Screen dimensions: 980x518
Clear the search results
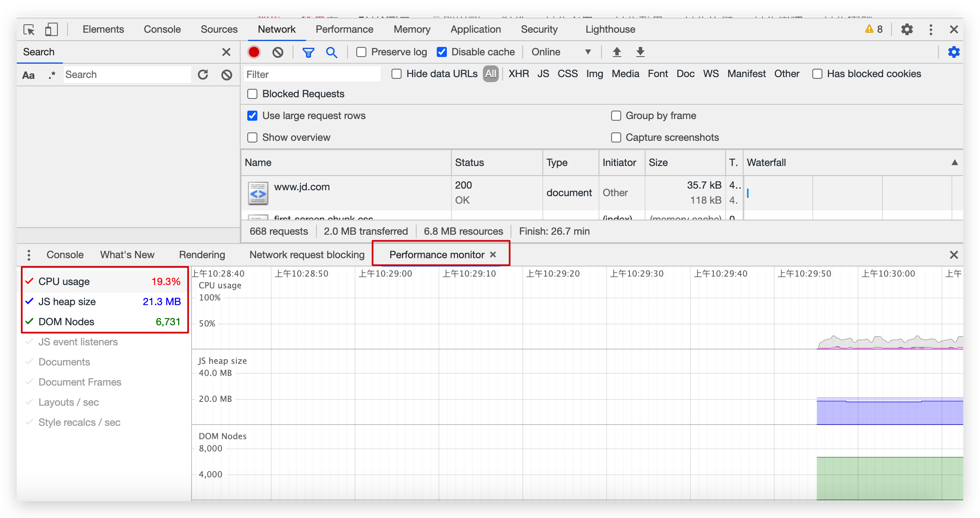(227, 75)
